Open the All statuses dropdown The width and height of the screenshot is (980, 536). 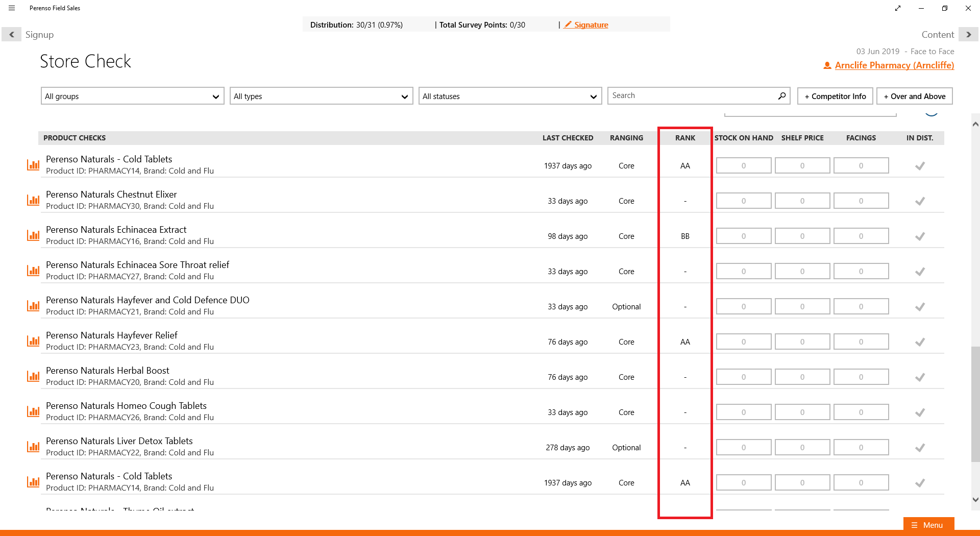point(510,96)
